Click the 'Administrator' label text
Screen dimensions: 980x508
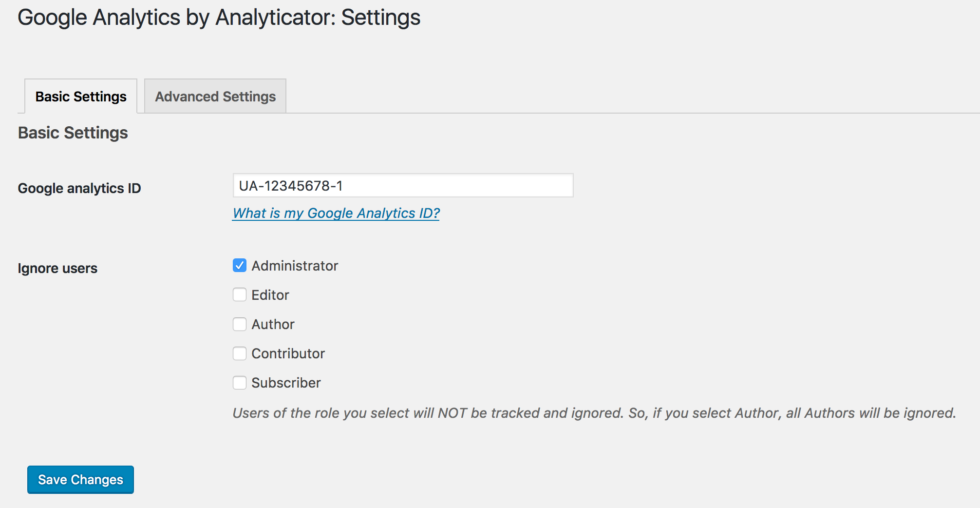click(x=295, y=266)
